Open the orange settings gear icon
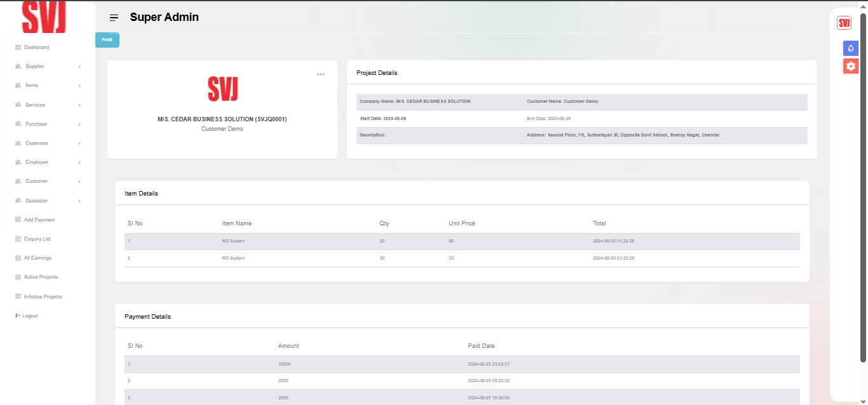 click(850, 66)
